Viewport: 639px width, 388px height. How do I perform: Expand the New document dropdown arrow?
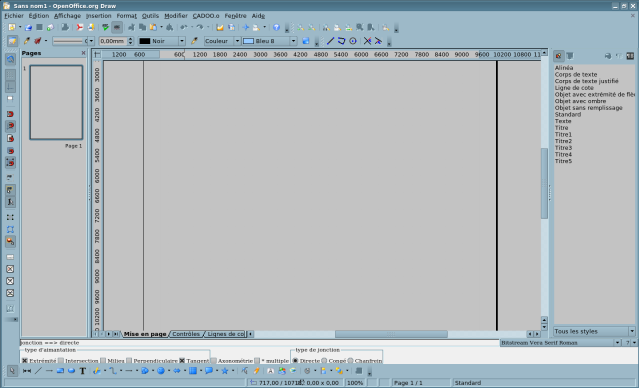20,27
